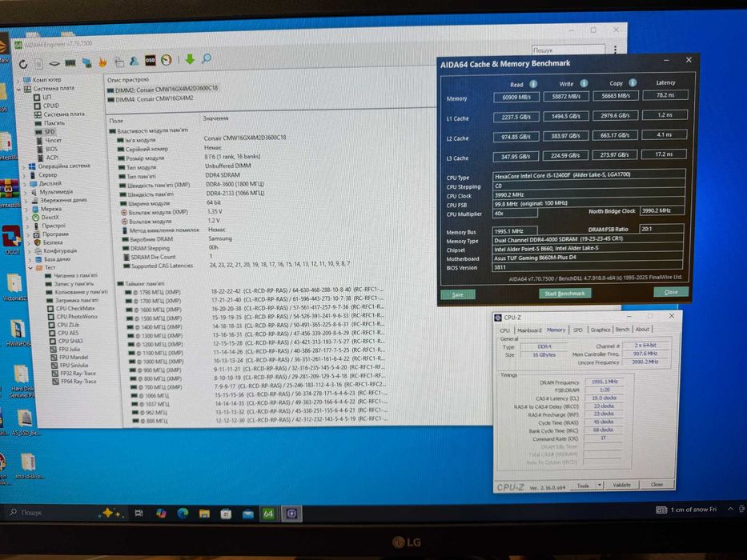Open the atto-disk-b... desktop folder

(28, 466)
